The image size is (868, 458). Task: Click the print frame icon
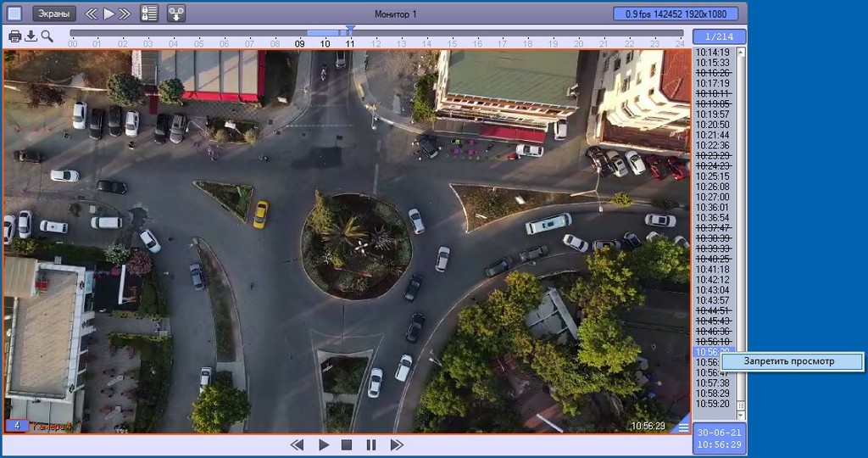[x=14, y=36]
